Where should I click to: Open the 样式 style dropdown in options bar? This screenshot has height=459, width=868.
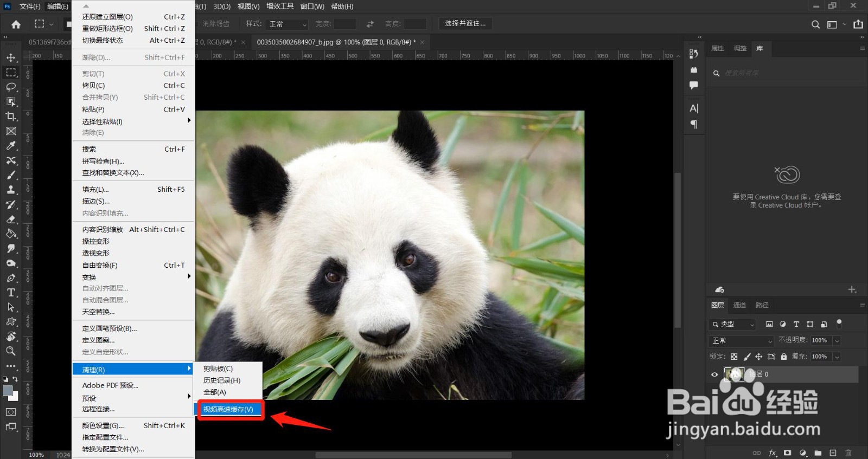point(288,24)
